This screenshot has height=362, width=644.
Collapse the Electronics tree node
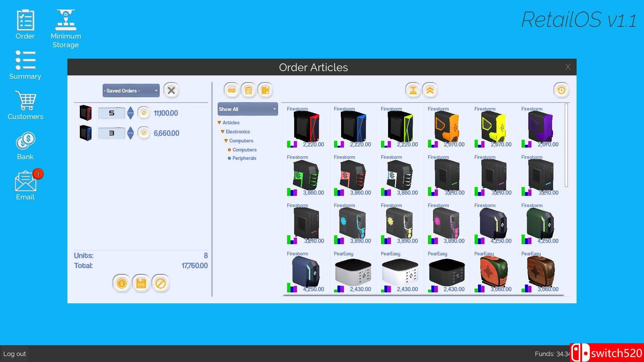point(222,132)
